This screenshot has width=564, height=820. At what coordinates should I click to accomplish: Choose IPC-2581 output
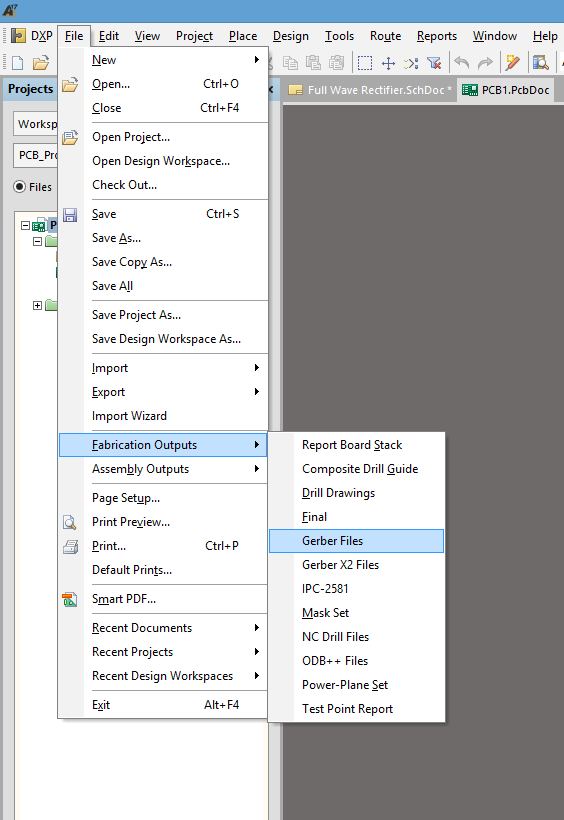click(x=356, y=589)
